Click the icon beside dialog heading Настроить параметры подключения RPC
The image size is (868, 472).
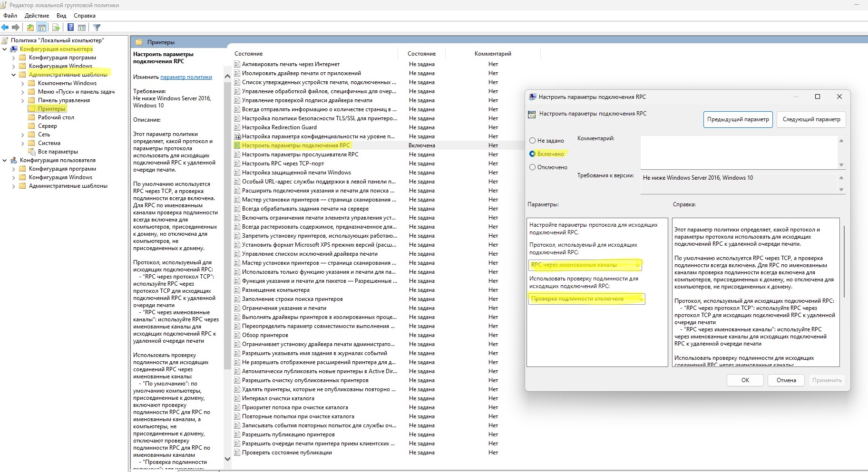[x=532, y=114]
